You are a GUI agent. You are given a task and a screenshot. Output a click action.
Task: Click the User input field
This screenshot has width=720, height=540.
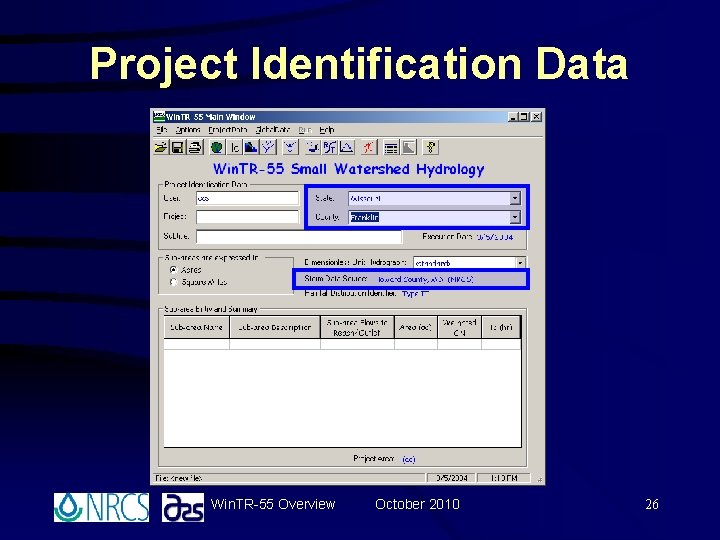pos(248,198)
